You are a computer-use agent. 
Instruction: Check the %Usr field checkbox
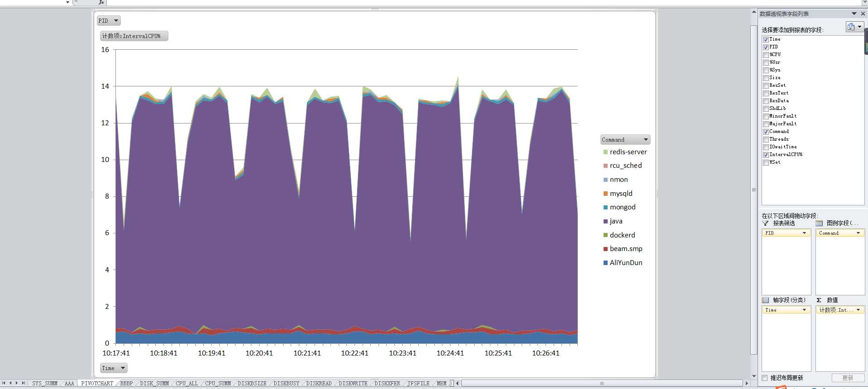pos(766,62)
